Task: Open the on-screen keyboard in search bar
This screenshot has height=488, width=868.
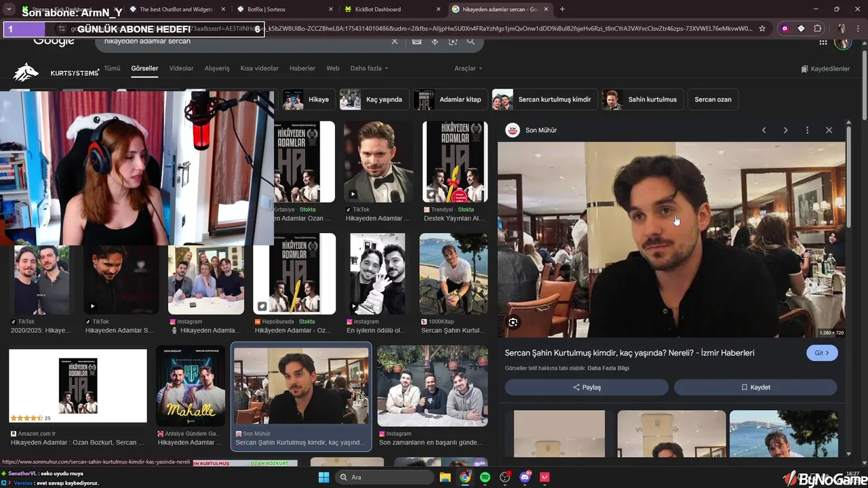Action: coord(416,41)
